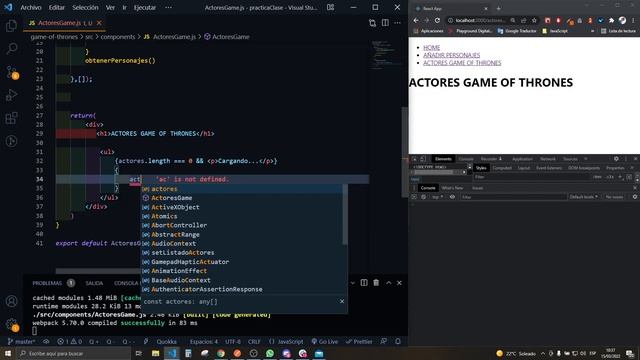Open the Manage gear in VS Code
This screenshot has width=640, height=360.
point(11,324)
